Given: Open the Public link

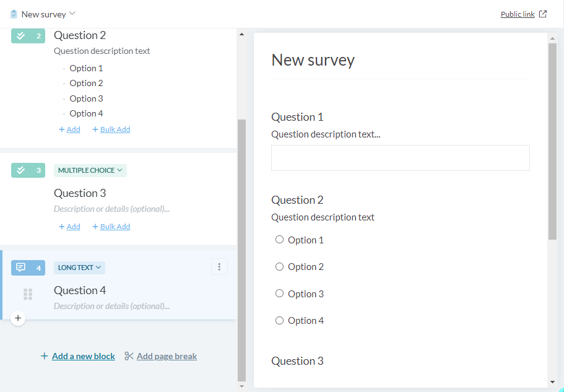Looking at the screenshot, I should pos(518,14).
